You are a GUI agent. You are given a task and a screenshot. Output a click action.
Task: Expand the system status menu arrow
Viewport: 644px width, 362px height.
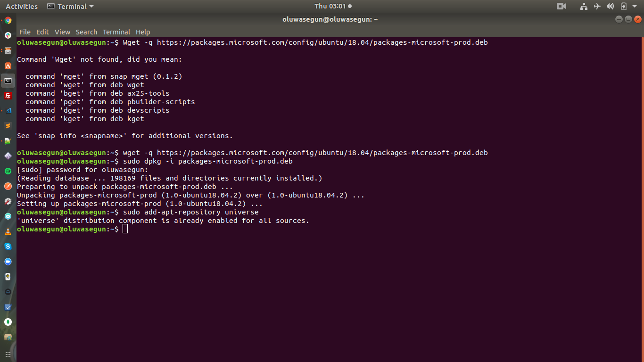pos(635,7)
